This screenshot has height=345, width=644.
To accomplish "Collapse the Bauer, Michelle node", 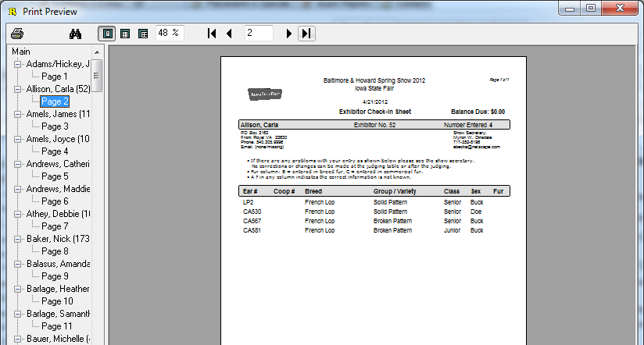I will tap(18, 340).
